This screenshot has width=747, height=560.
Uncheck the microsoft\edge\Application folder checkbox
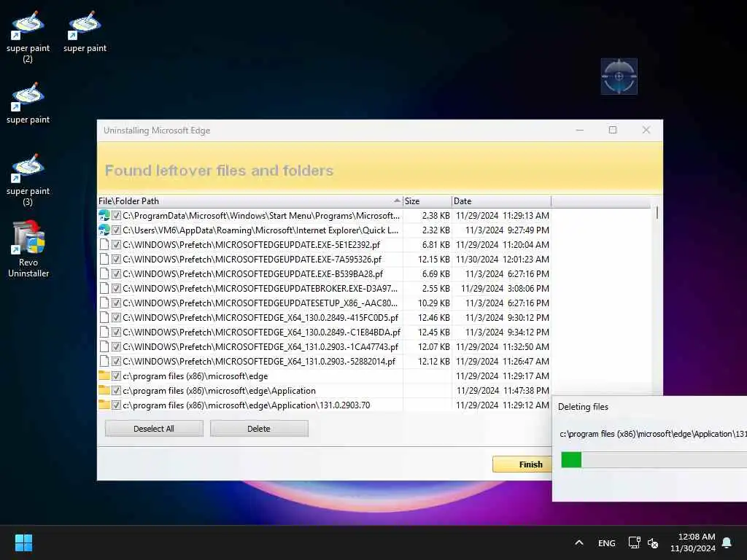point(116,391)
